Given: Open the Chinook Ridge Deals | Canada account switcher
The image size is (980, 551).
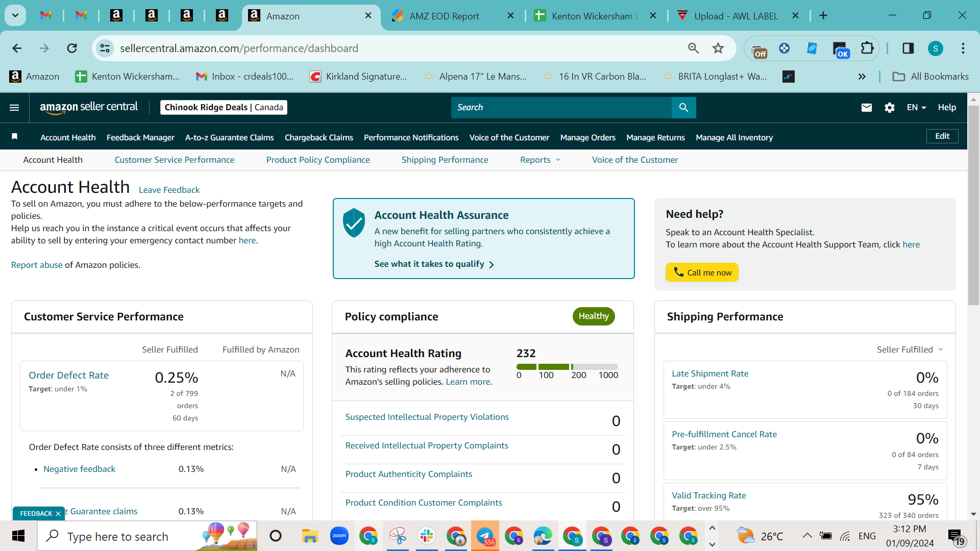Looking at the screenshot, I should pos(224,107).
